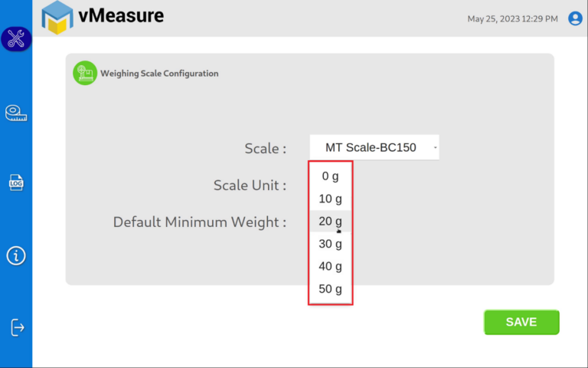Expand the MT Scale-BC150 dropdown
The width and height of the screenshot is (588, 368).
(x=374, y=147)
